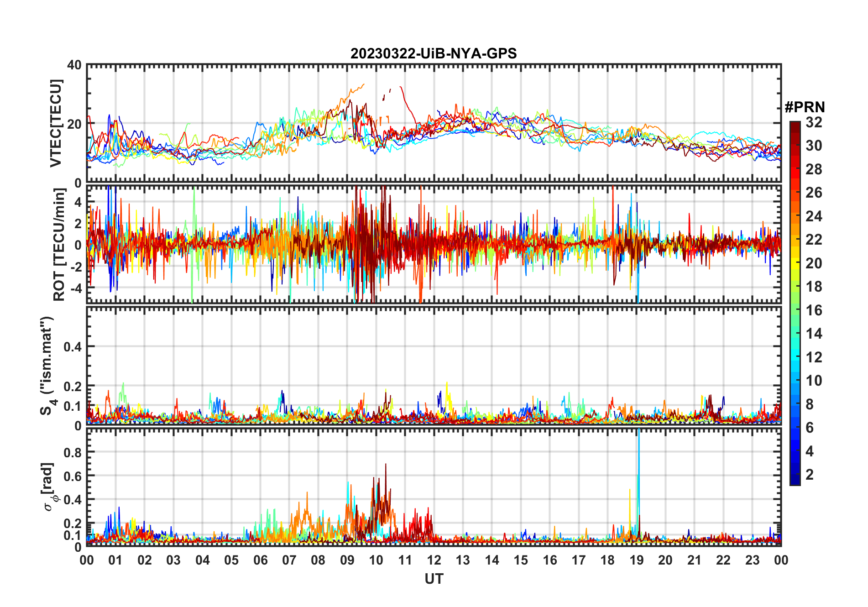Click sigma phi y-axis tick label 0.6
This screenshot has width=868, height=607.
point(73,476)
